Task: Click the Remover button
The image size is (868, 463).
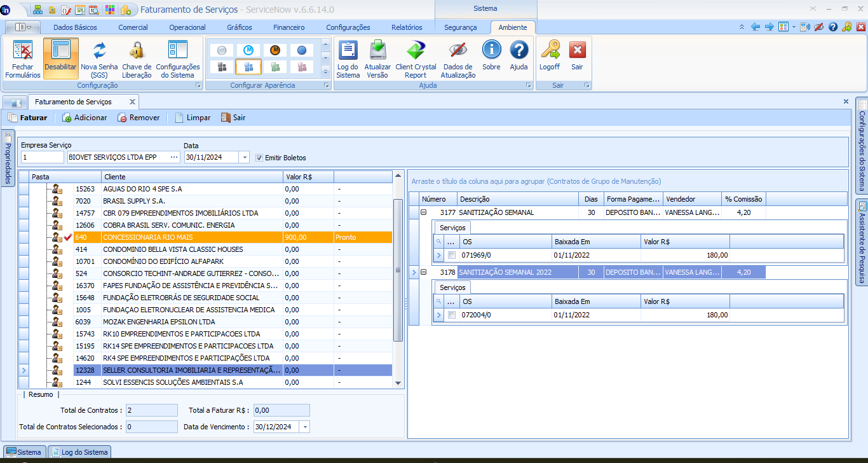Action: coord(139,118)
